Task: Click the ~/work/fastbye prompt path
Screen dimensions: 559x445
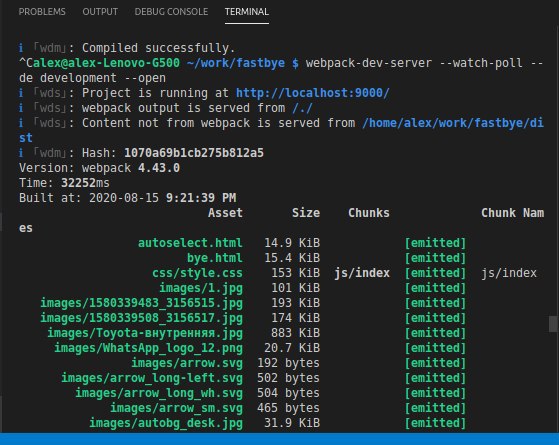Action: (236, 63)
